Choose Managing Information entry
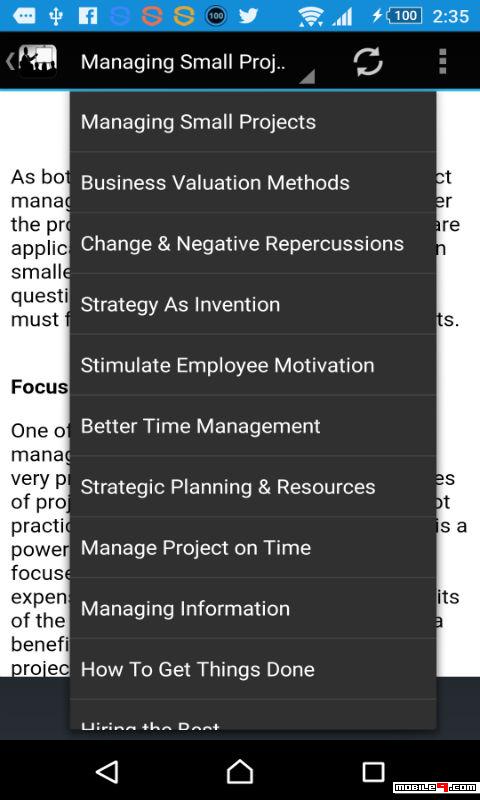Screen dimensions: 480x800 pyautogui.click(x=253, y=608)
